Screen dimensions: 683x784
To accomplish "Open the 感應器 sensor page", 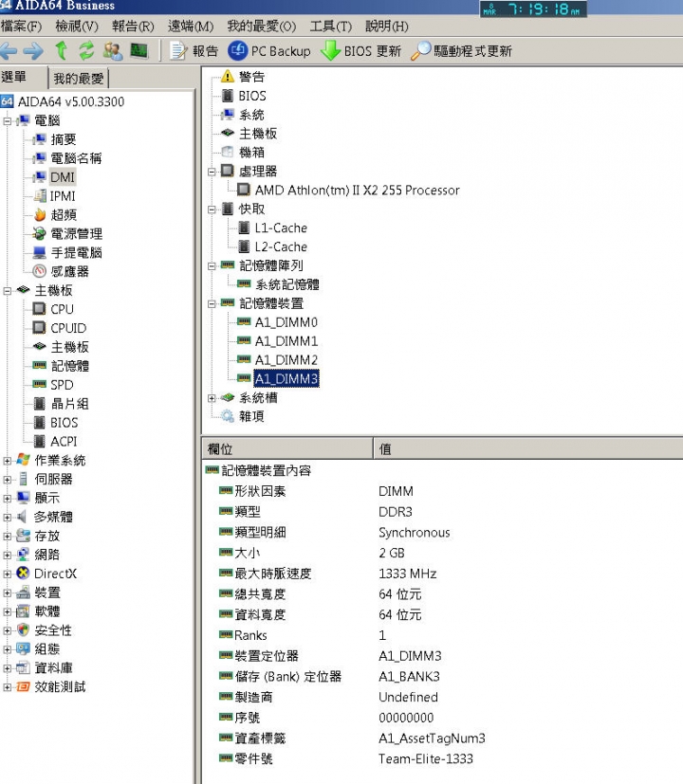I will click(69, 271).
